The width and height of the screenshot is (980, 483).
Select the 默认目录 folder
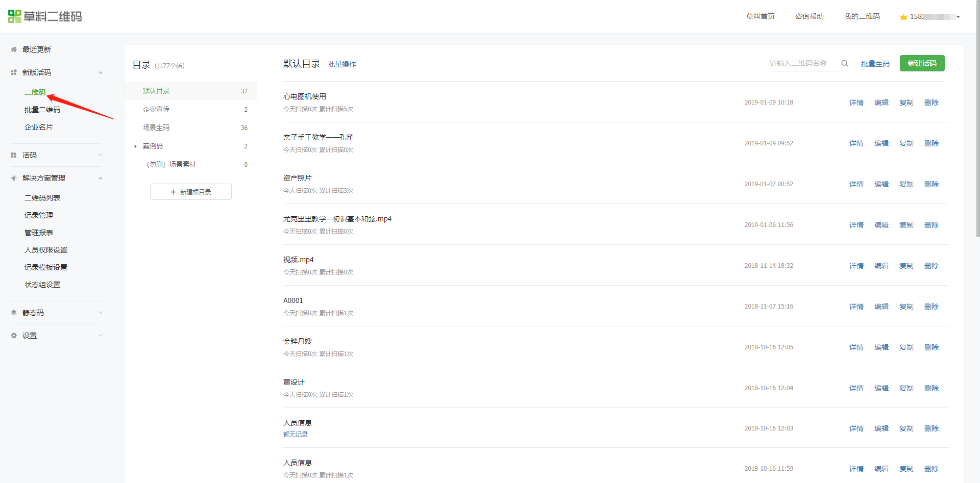pos(190,91)
